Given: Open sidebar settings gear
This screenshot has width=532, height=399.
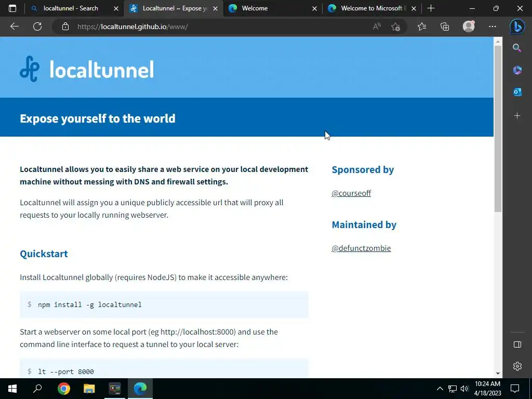Looking at the screenshot, I should [x=517, y=366].
